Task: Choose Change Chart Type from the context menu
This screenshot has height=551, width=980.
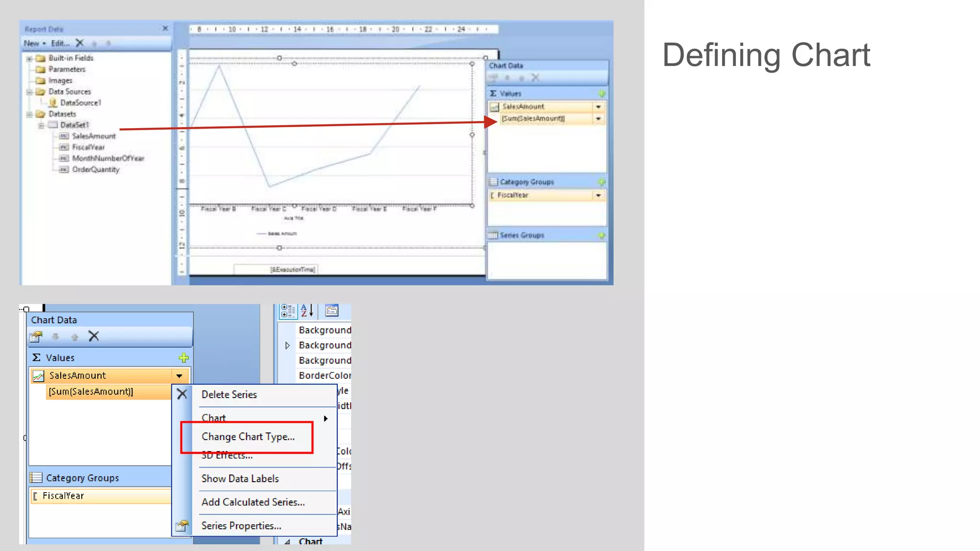Action: 248,437
